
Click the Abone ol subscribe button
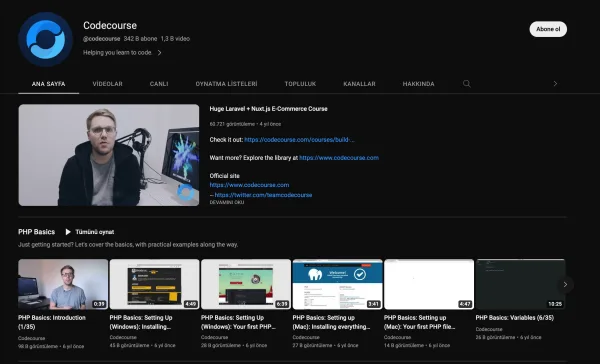(548, 29)
